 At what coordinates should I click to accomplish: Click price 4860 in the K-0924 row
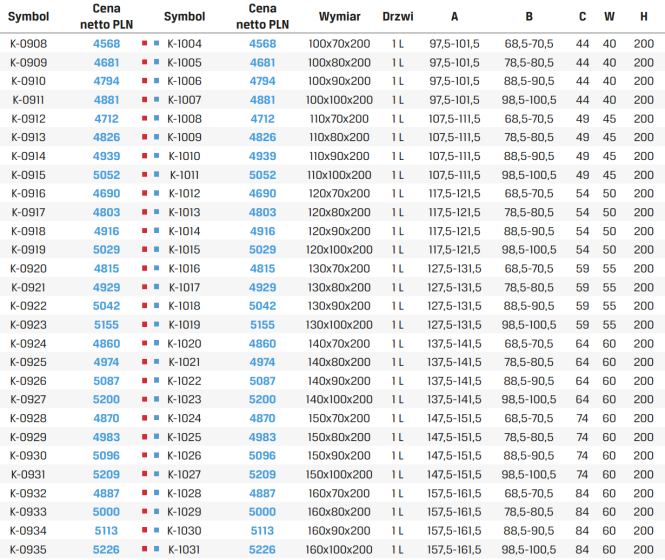(106, 343)
